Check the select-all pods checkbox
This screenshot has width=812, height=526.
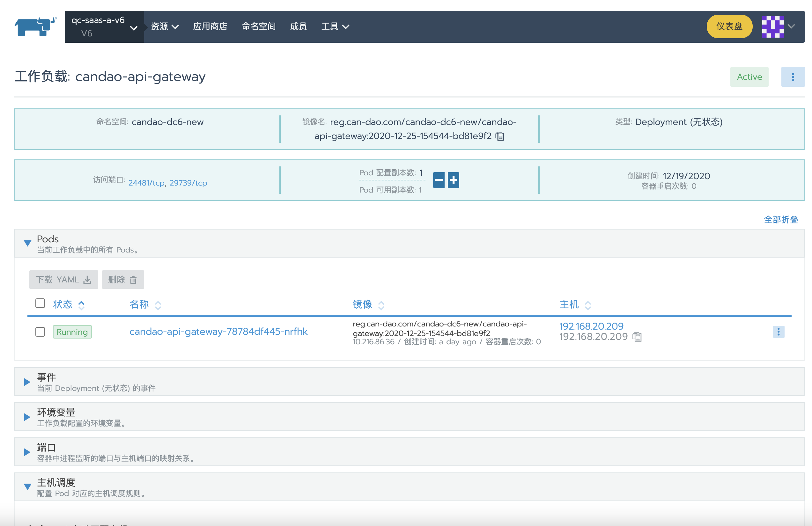click(40, 303)
